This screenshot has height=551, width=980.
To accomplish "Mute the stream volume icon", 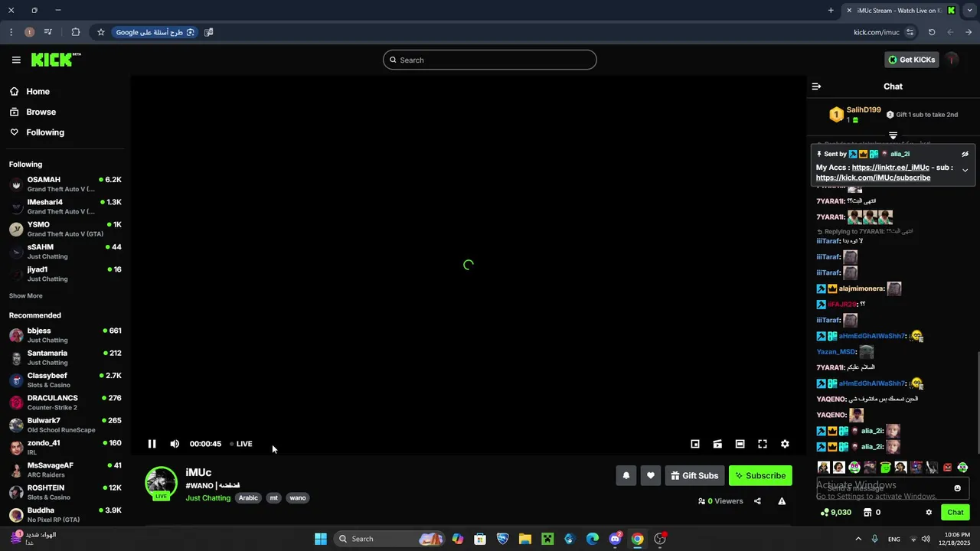I will (x=175, y=444).
